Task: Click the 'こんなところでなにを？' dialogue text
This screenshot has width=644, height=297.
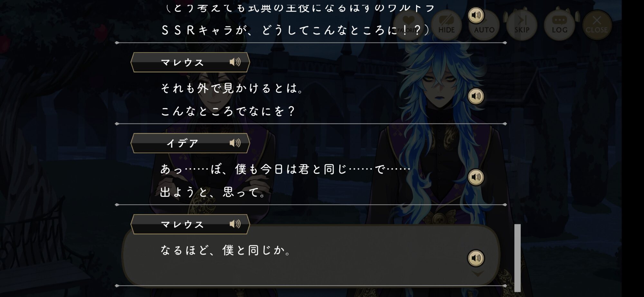Action: click(228, 111)
